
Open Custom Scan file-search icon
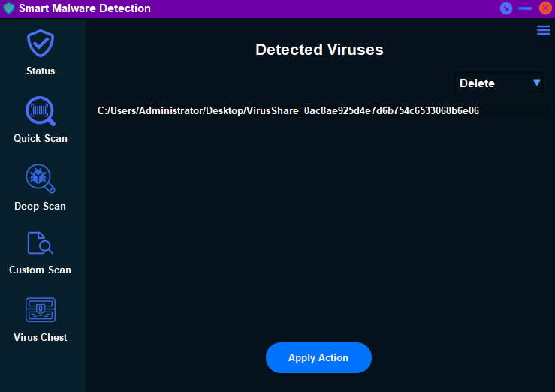(41, 243)
